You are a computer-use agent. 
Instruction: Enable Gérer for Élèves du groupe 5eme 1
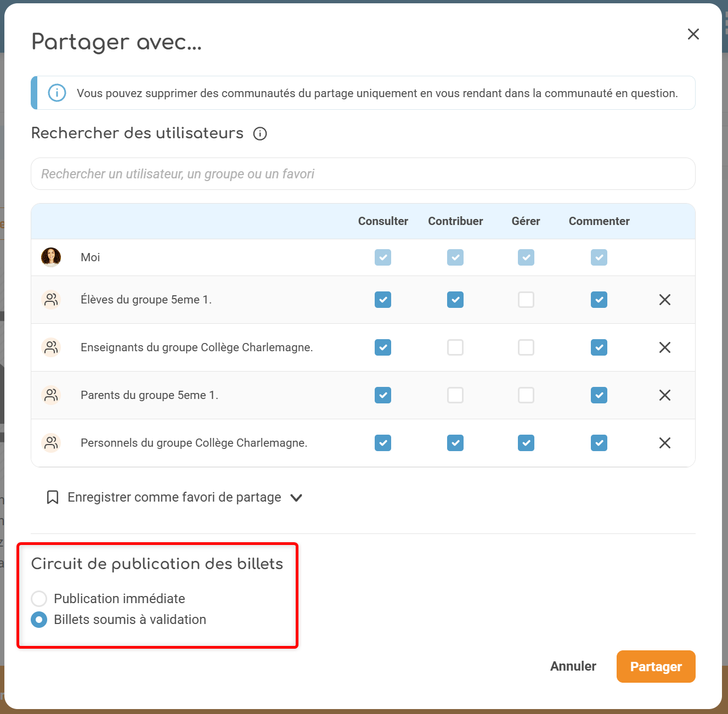coord(526,300)
